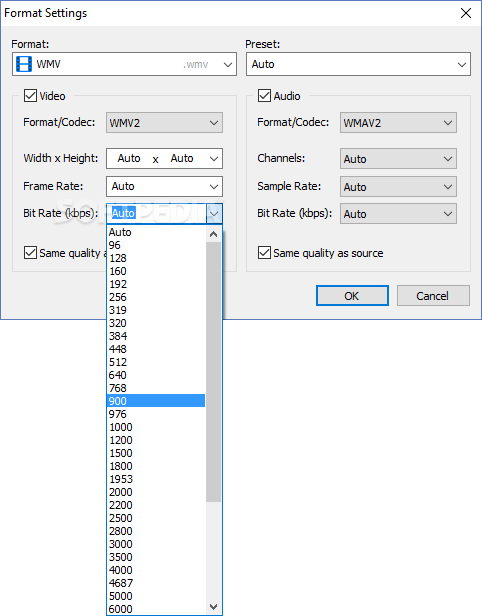Toggle audio Same quality as source checkbox
This screenshot has height=616, width=482.
tap(264, 253)
